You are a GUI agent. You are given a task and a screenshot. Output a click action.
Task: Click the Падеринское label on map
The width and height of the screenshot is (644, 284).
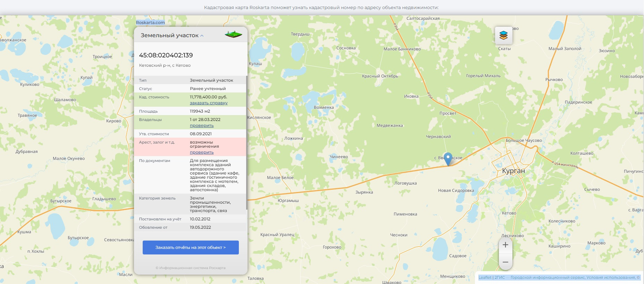(578, 102)
